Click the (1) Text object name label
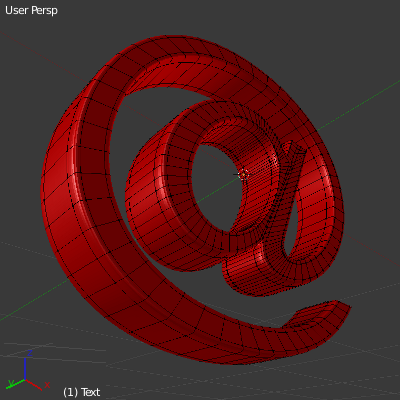Screen dimensions: 400x400 (82, 392)
